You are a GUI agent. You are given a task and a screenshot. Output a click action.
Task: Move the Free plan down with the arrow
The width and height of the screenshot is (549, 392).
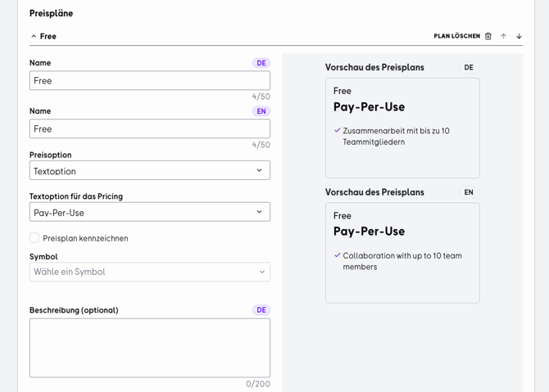coord(519,36)
